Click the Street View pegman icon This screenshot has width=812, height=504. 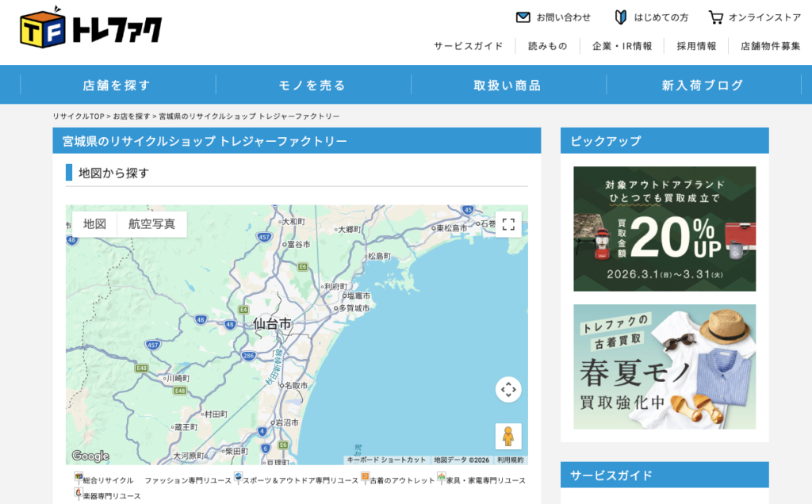tap(508, 436)
